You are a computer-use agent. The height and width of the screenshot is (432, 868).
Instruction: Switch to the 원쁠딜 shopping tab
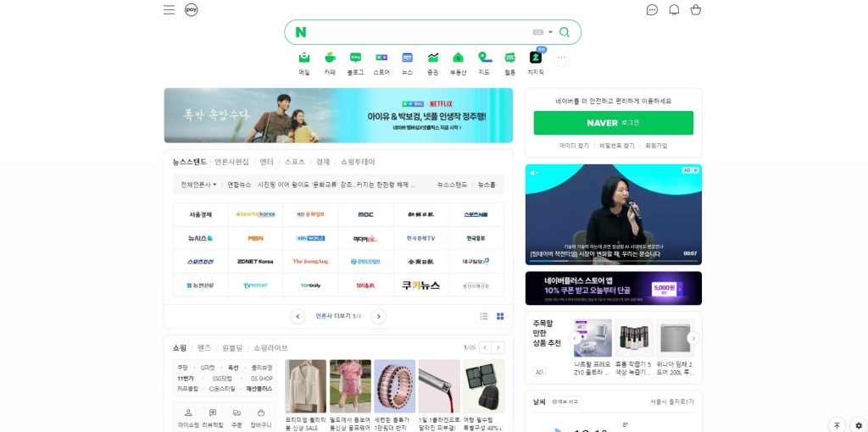[x=232, y=348]
